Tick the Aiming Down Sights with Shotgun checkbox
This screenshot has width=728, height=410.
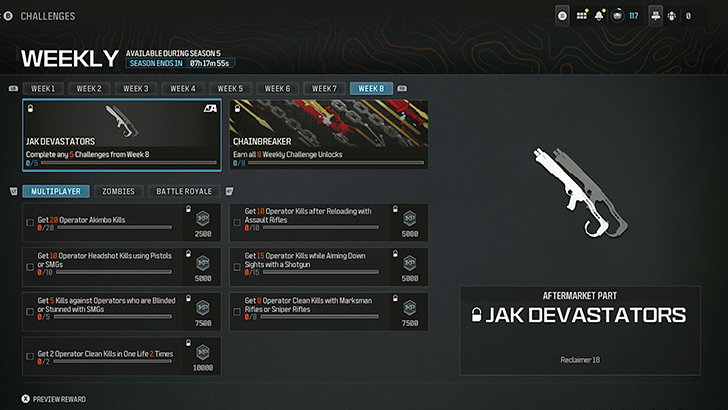click(237, 267)
